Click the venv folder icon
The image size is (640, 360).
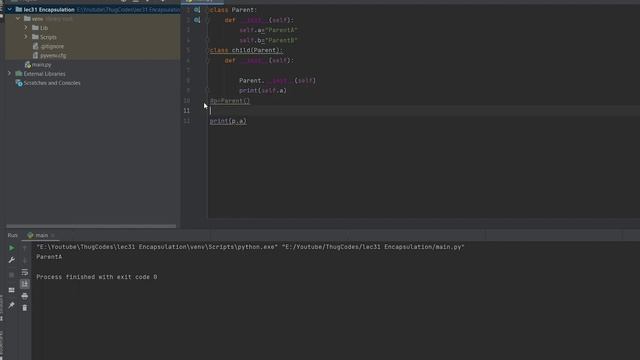pos(27,19)
